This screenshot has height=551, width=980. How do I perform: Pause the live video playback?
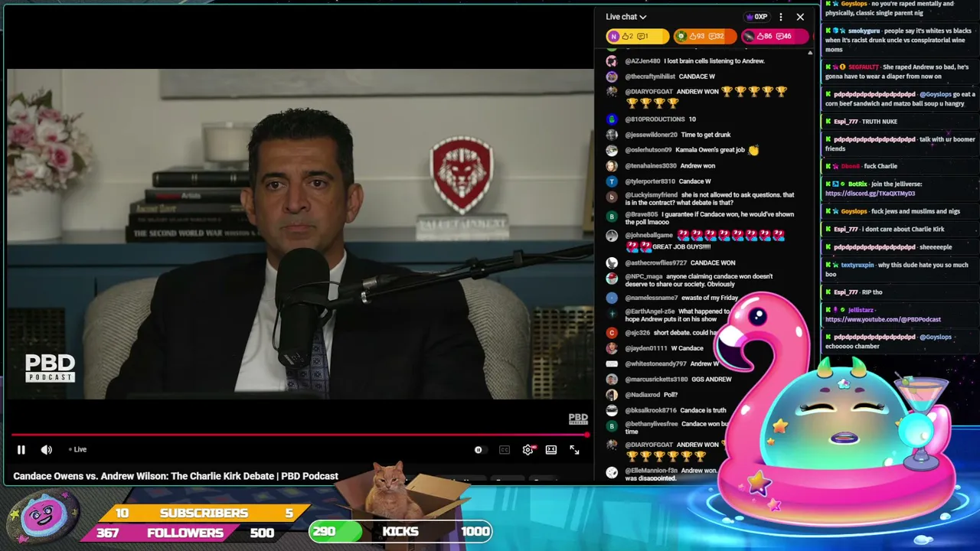click(x=21, y=450)
